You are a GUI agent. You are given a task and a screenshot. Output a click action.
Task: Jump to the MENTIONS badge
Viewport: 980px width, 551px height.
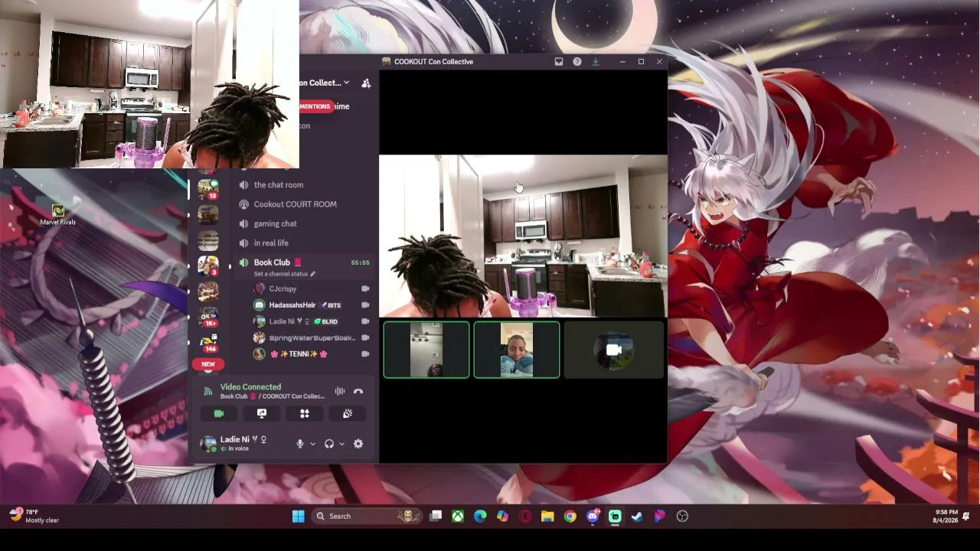[x=315, y=106]
